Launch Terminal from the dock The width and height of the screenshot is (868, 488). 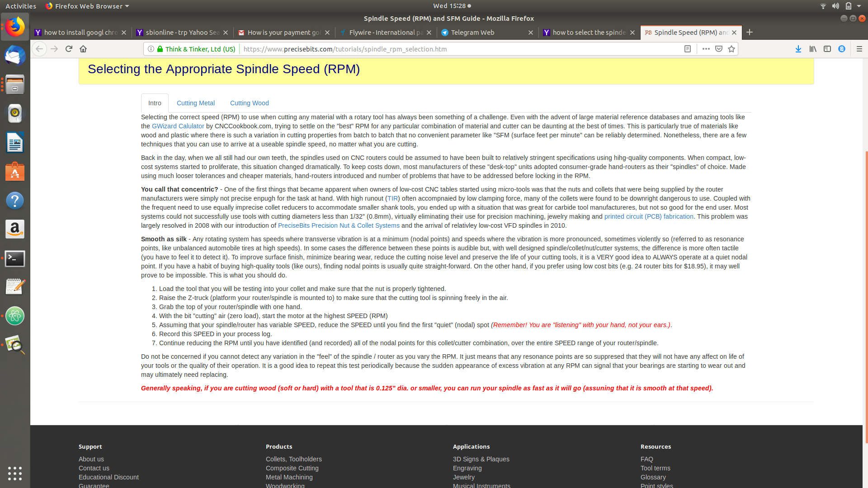[15, 258]
